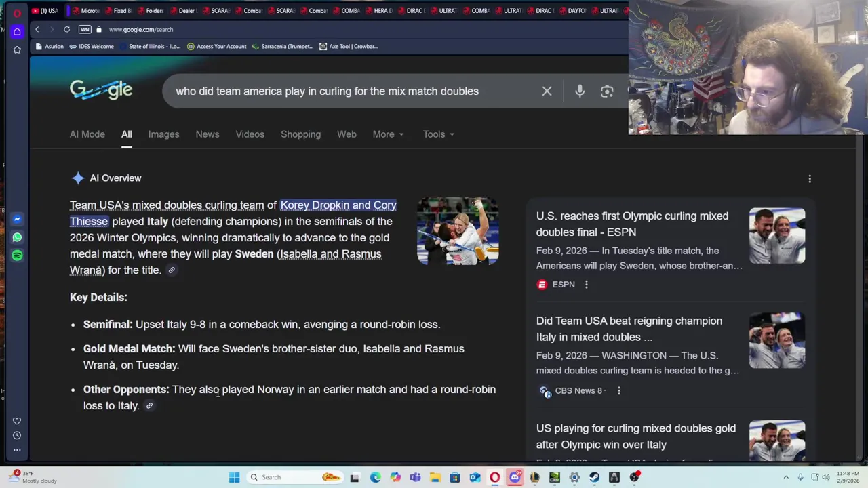Reload the current page
The image size is (868, 488).
(66, 29)
